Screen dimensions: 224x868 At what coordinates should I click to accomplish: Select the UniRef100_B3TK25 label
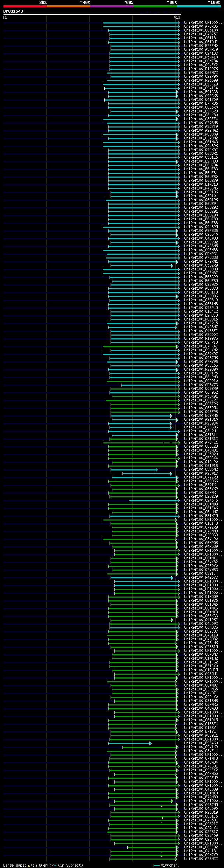coord(201,516)
